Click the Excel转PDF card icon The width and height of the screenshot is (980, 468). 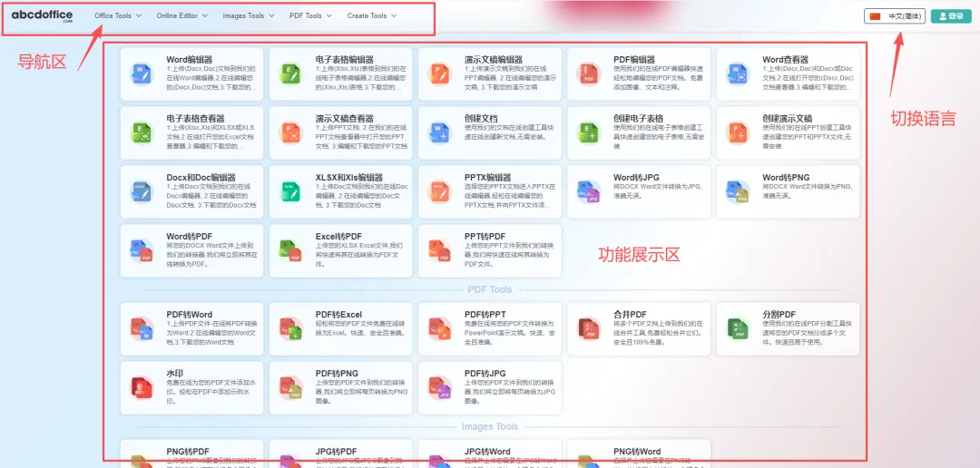coord(290,250)
